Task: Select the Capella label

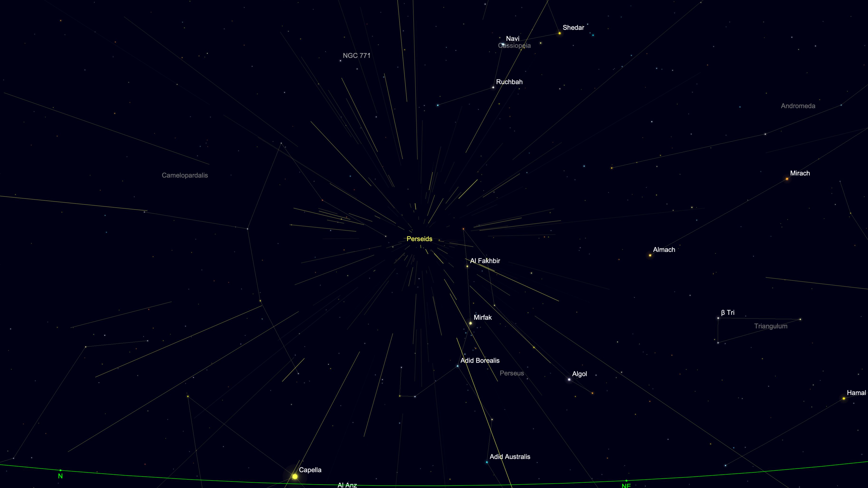Action: 310,470
